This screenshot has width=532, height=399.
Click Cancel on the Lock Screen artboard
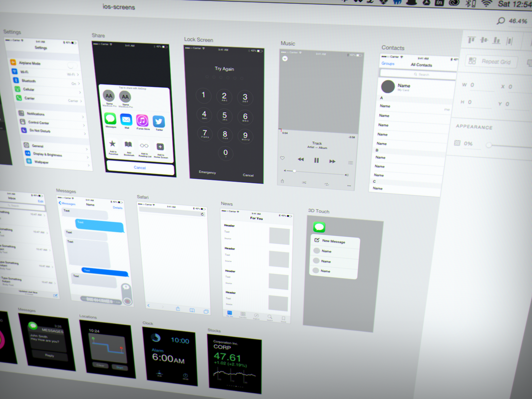pos(248,175)
